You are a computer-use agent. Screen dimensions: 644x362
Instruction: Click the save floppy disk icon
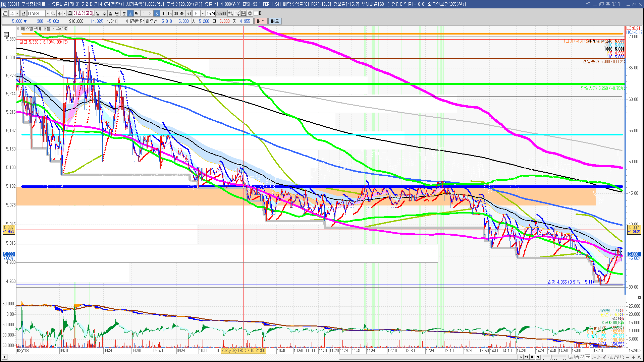(x=244, y=13)
